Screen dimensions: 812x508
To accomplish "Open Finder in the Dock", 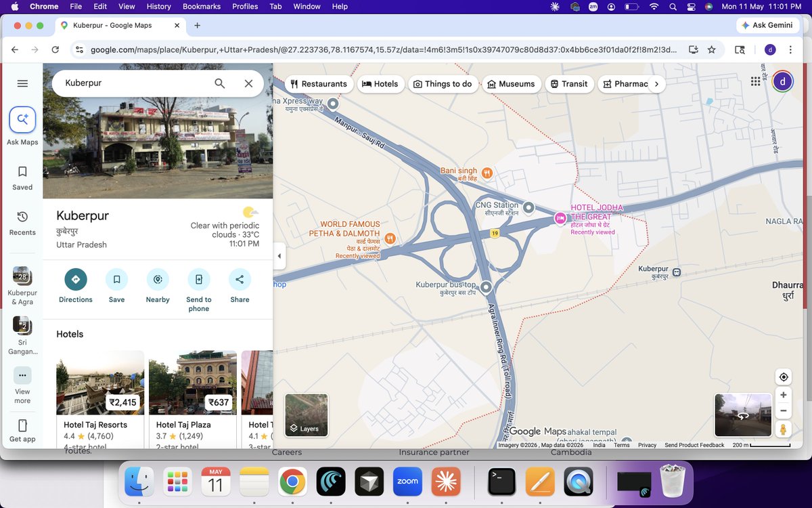I will 139,482.
